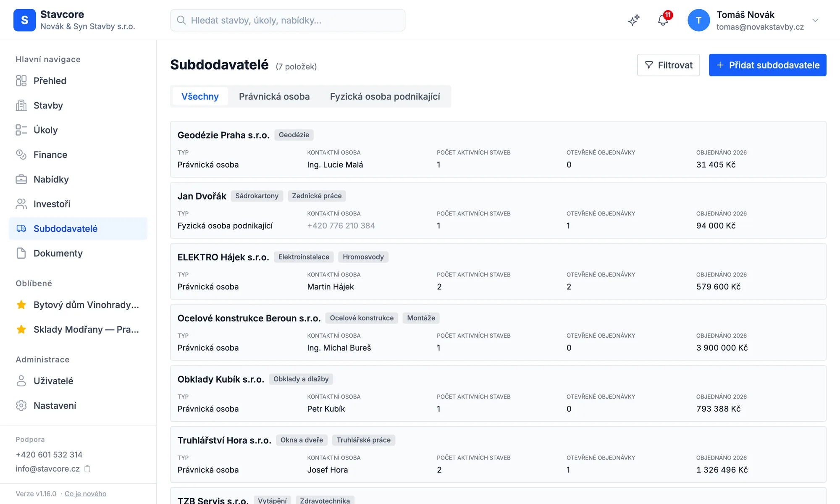This screenshot has width=840, height=504.
Task: Click the Stavby building icon
Action: [x=21, y=105]
